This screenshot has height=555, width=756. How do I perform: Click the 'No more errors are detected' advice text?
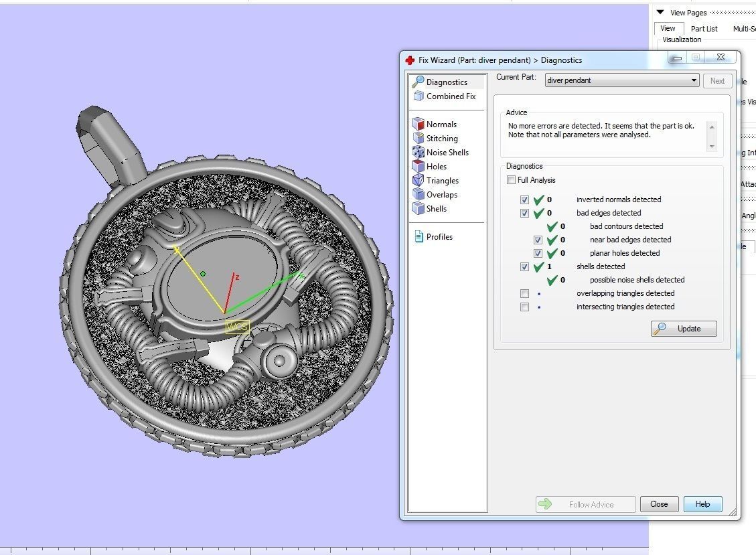pos(601,130)
